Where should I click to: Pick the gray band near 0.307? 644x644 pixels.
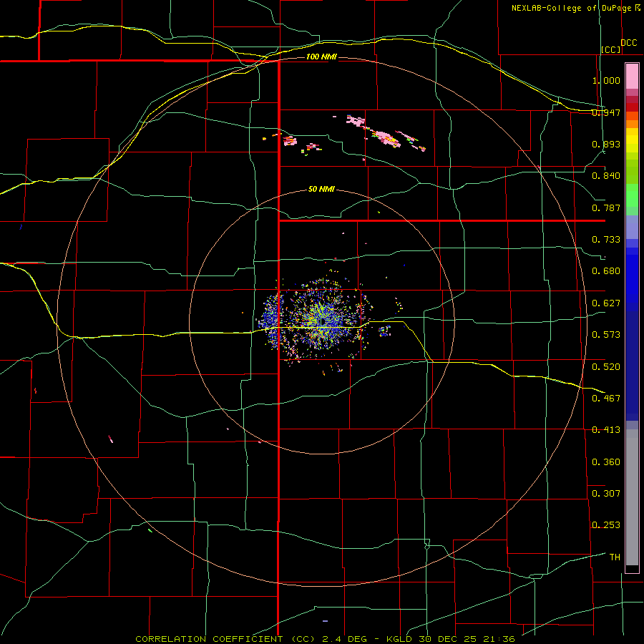pos(632,497)
